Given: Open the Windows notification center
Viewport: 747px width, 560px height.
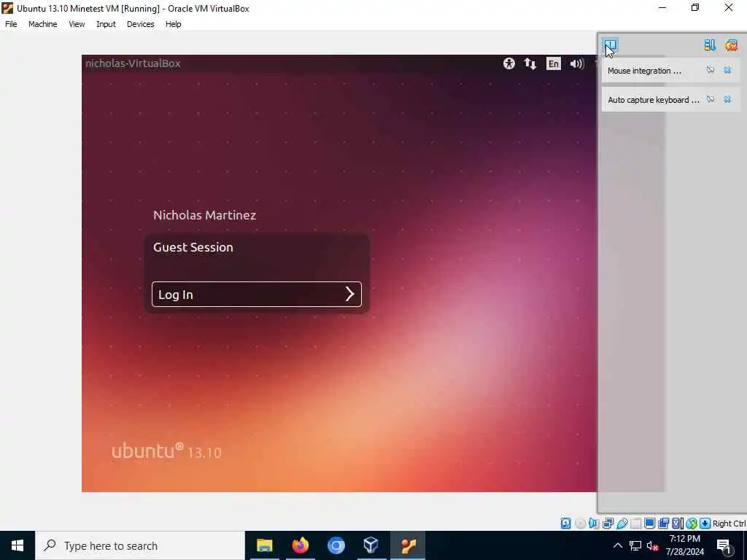Looking at the screenshot, I should (x=724, y=546).
